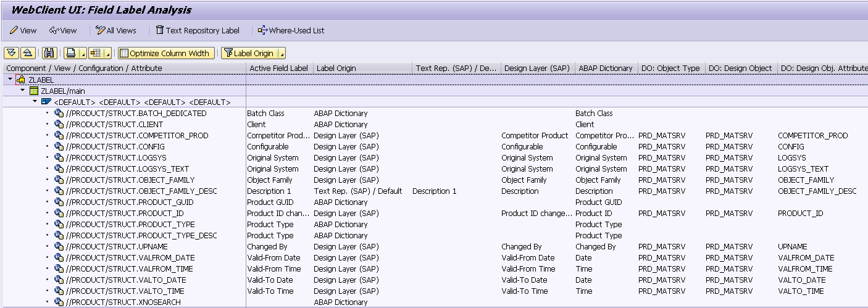
Task: Click the Design Layer (SAP) column header
Action: 537,68
